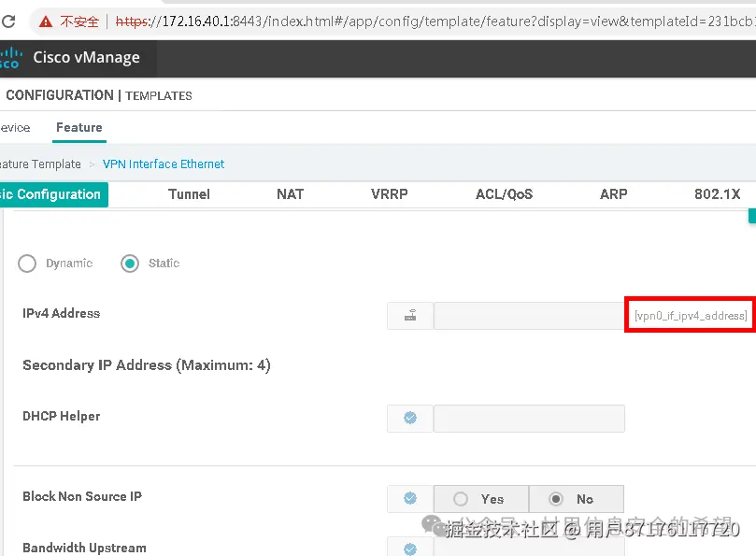This screenshot has height=556, width=756.
Task: Click the CONFIGURATION | TEMPLATES page heading
Action: coord(99,95)
